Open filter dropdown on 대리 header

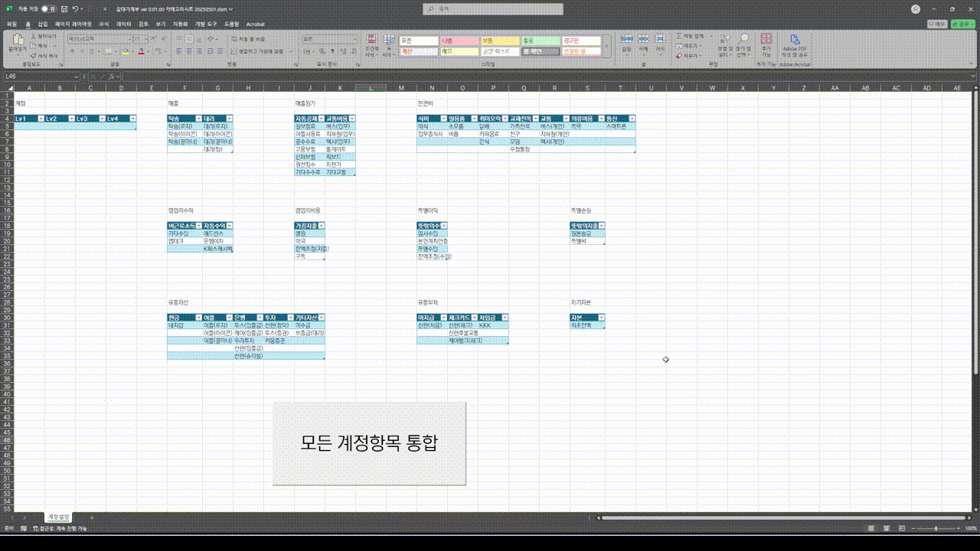(229, 119)
